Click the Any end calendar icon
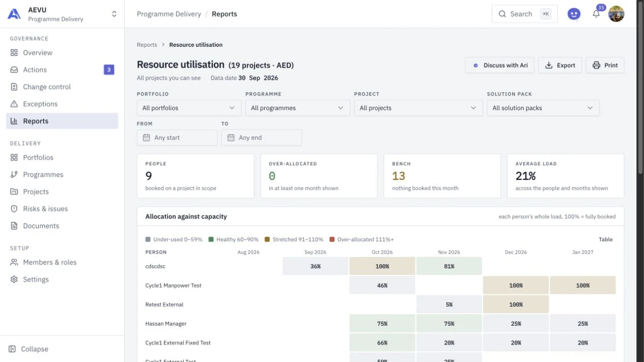The image size is (644, 362). [231, 138]
